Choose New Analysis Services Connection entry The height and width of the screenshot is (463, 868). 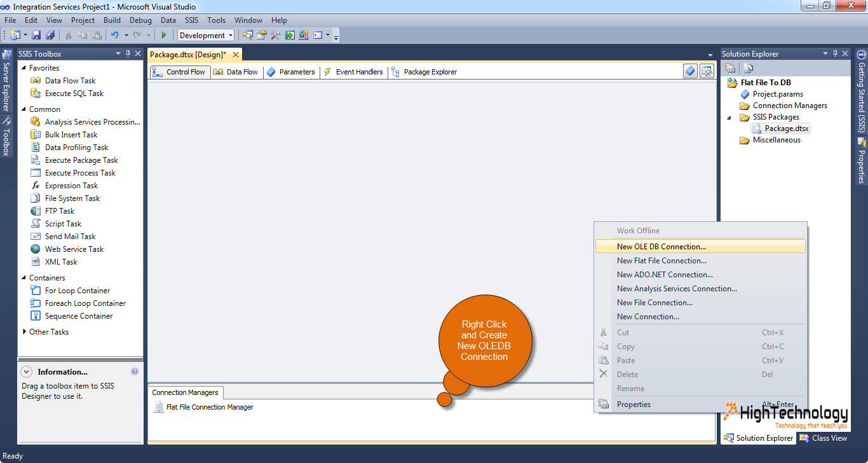coord(700,289)
